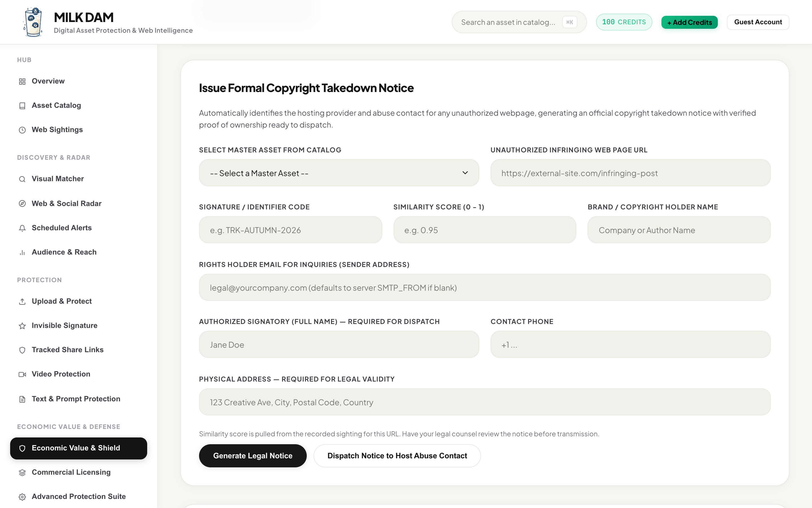This screenshot has width=812, height=508.
Task: Open Scheduled Alerts in sidebar
Action: coord(78,228)
